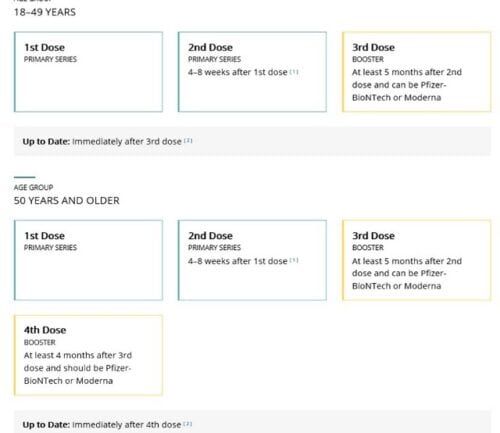Click 'At least 4 months after 3rd dose' text
Screen dimensions: 500x433
pyautogui.click(x=78, y=362)
